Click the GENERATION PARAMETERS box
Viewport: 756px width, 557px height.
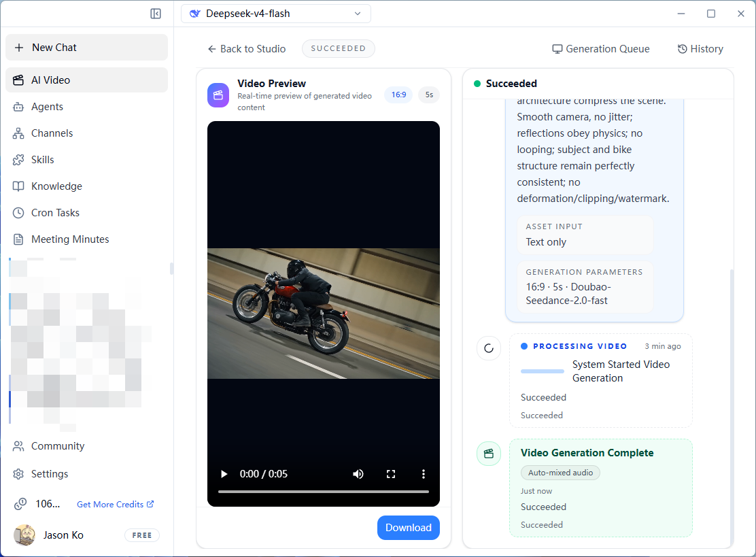[x=585, y=286]
